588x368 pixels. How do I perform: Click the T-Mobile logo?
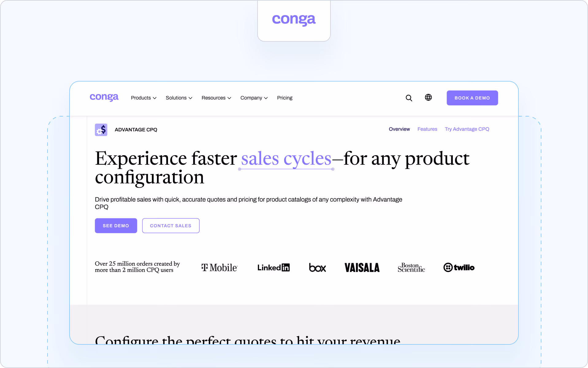pyautogui.click(x=219, y=267)
